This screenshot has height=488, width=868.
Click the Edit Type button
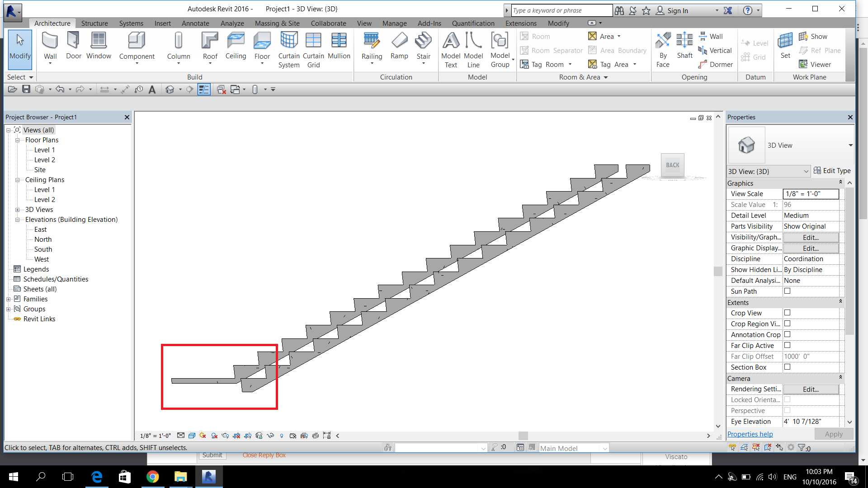click(x=832, y=171)
